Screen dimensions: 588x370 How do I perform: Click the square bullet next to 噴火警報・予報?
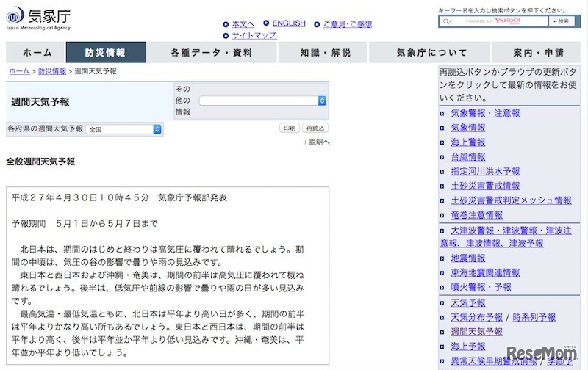pos(442,288)
